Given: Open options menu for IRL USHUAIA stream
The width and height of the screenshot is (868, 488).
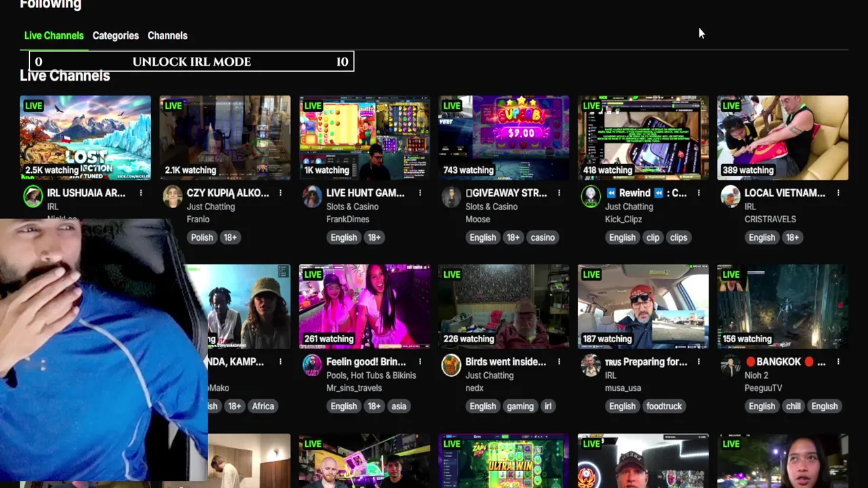Looking at the screenshot, I should tap(141, 193).
